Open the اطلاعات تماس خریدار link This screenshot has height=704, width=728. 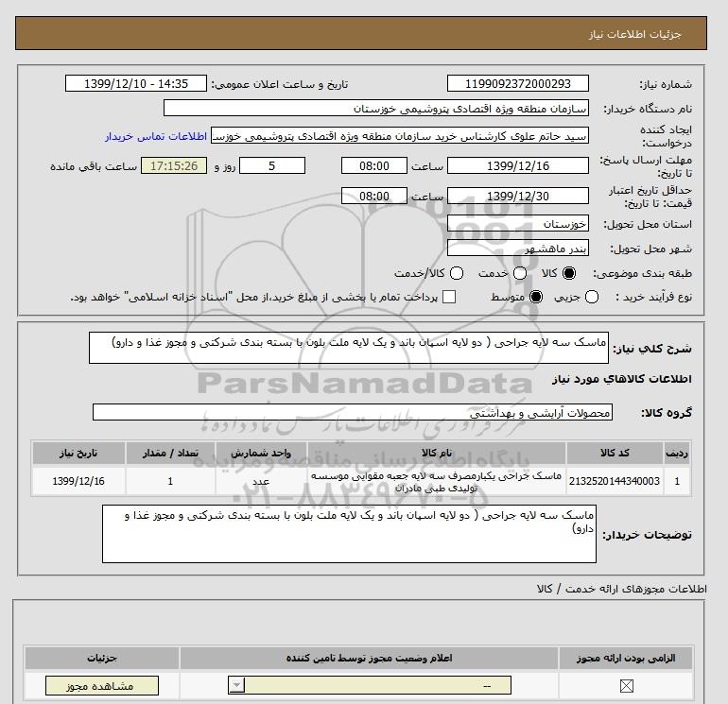pos(156,136)
